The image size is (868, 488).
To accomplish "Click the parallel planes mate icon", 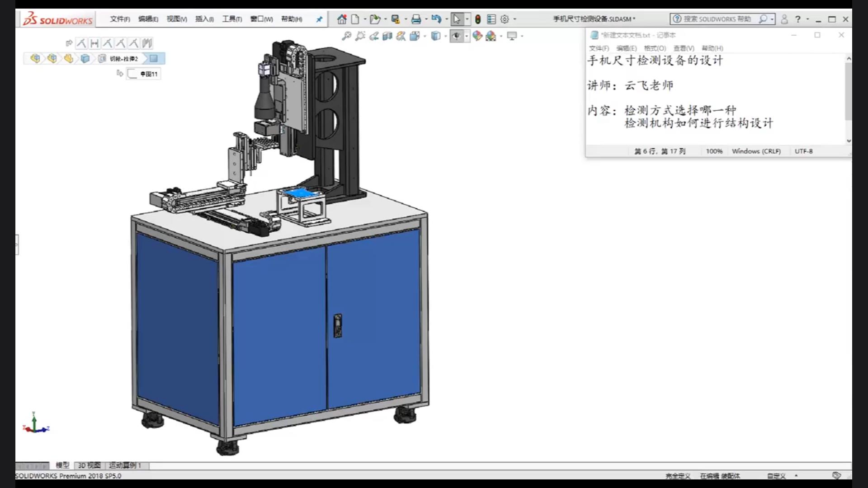I will 147,43.
